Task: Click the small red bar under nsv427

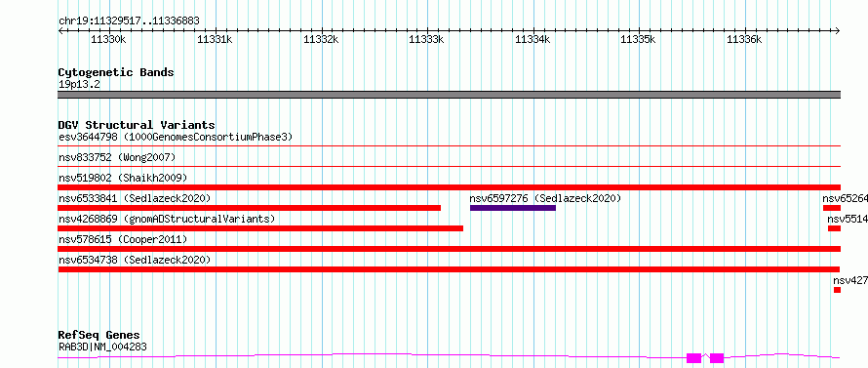Action: tap(837, 290)
